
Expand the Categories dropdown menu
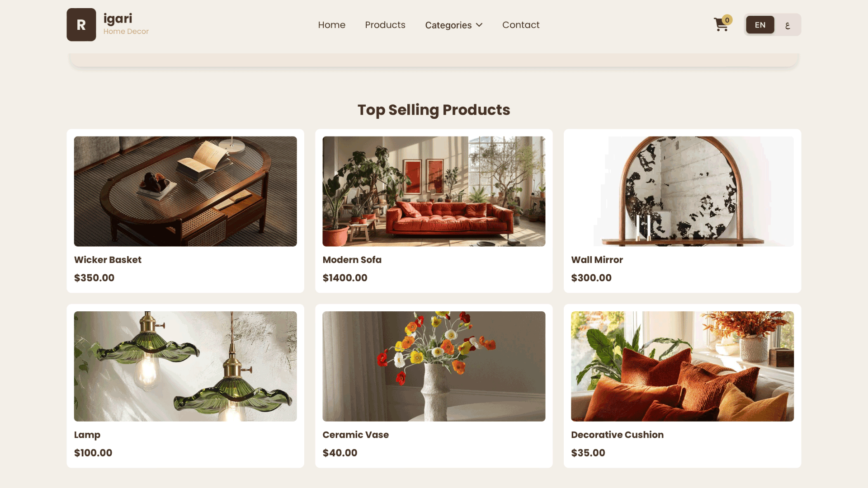454,25
